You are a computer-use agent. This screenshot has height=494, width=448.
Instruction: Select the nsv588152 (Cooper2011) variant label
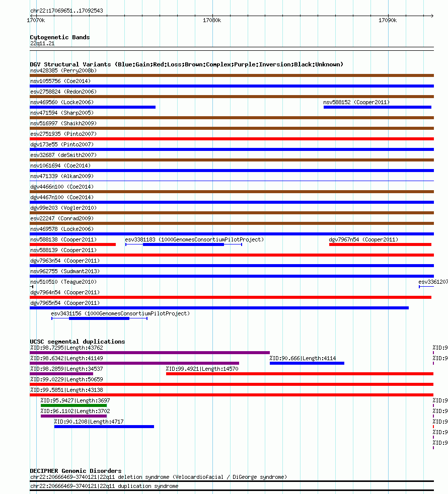[x=356, y=103]
